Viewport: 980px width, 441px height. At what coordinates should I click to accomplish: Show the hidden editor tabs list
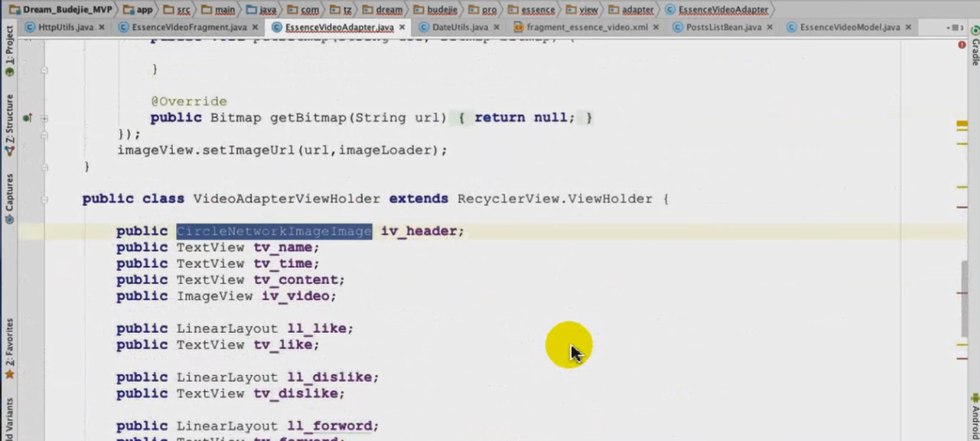point(955,27)
